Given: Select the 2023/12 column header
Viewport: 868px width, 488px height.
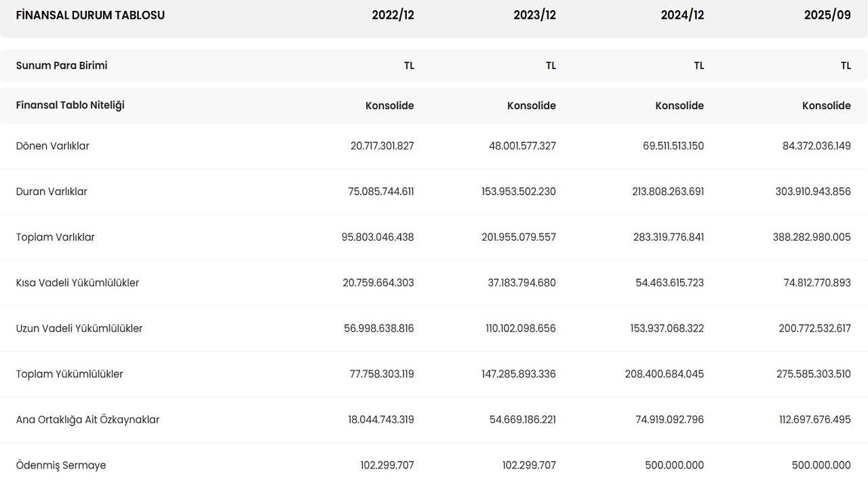Looking at the screenshot, I should [534, 15].
